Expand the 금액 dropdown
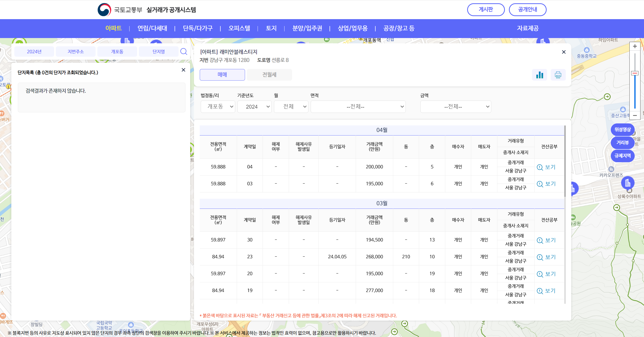This screenshot has height=337, width=644. tap(456, 107)
